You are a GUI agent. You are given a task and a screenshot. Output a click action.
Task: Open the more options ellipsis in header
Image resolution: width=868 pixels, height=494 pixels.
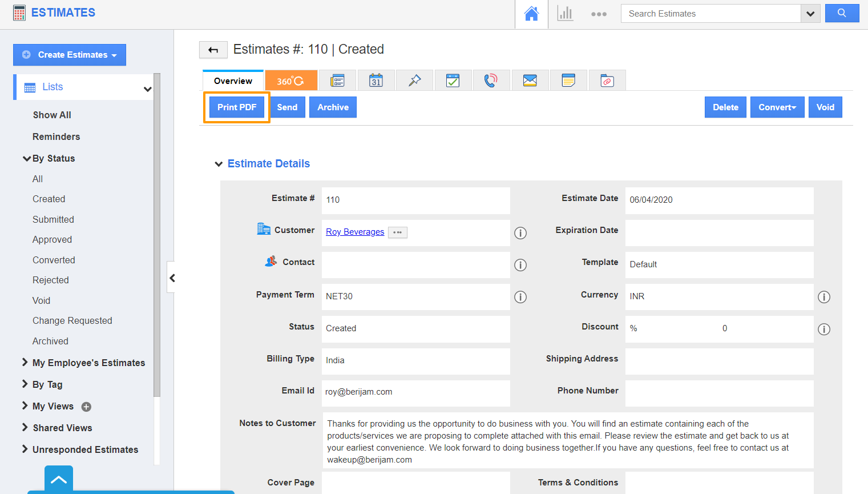point(599,14)
